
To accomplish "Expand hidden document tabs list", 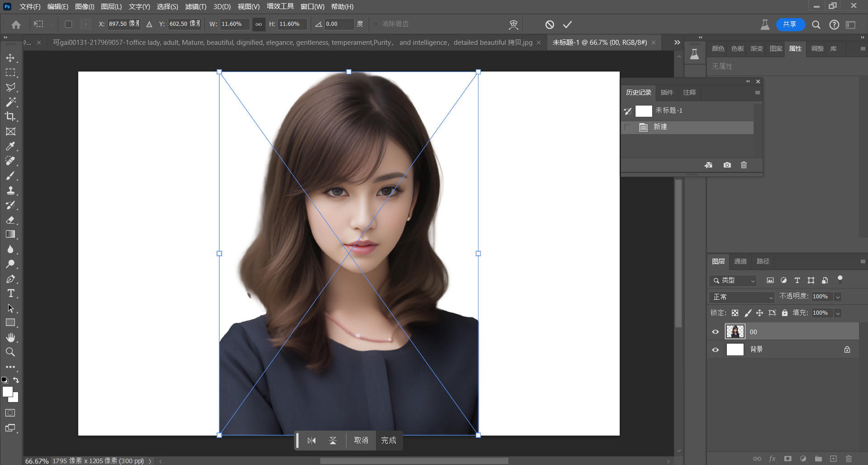I will coord(677,42).
